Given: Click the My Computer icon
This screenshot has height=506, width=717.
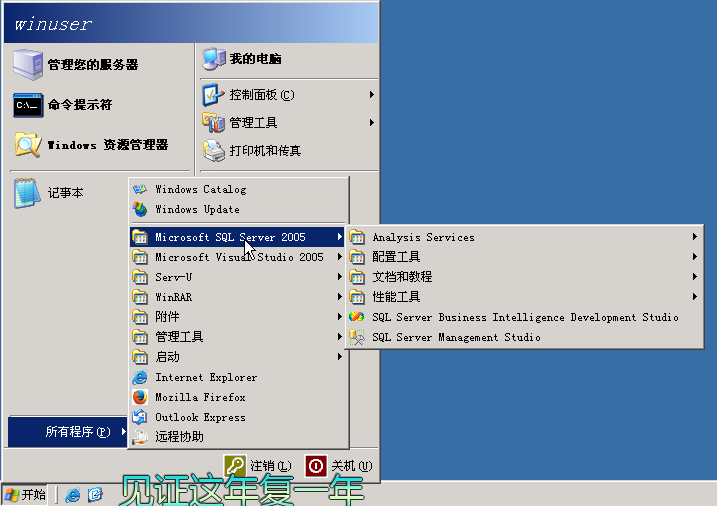Looking at the screenshot, I should (x=214, y=59).
